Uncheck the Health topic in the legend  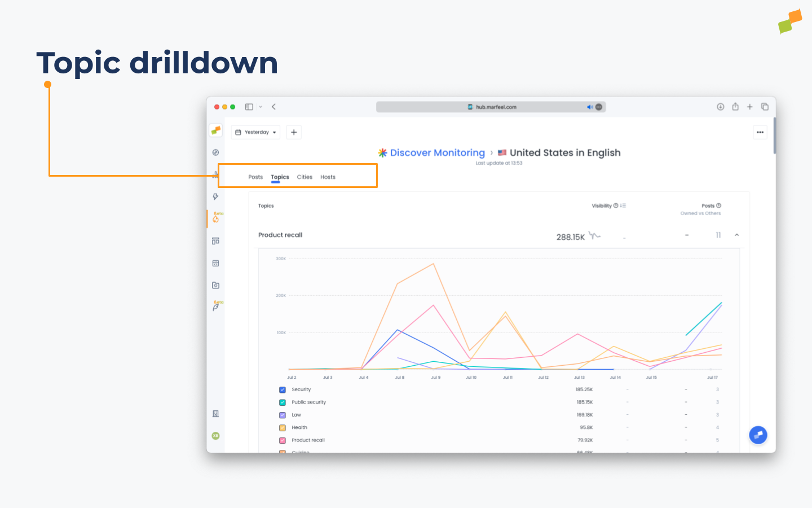pyautogui.click(x=282, y=427)
